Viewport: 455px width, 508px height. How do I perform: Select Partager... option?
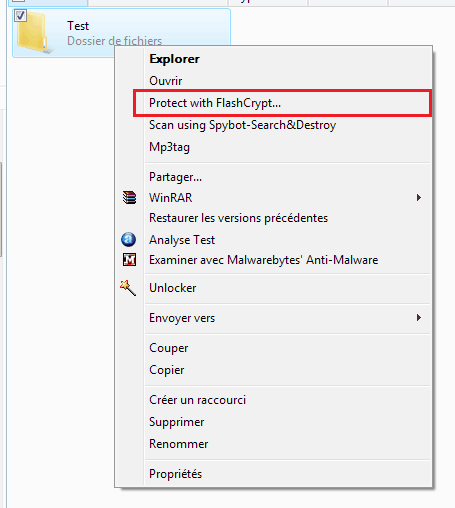(x=175, y=177)
